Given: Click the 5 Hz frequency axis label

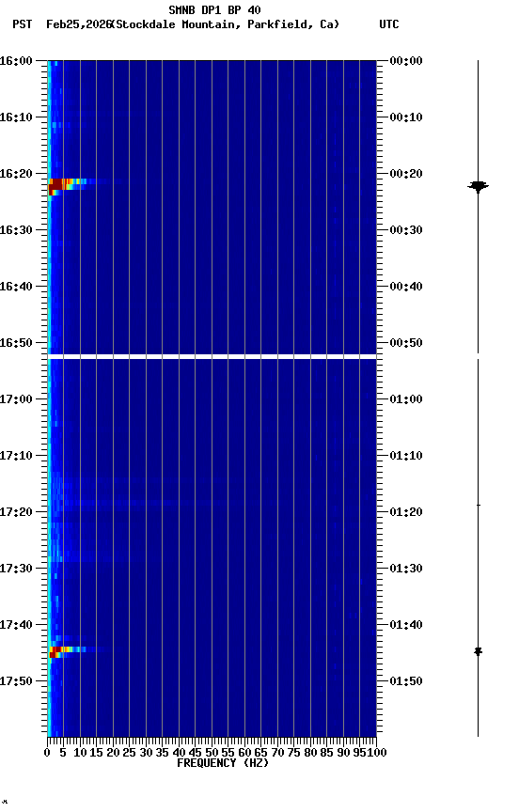Looking at the screenshot, I should [63, 753].
